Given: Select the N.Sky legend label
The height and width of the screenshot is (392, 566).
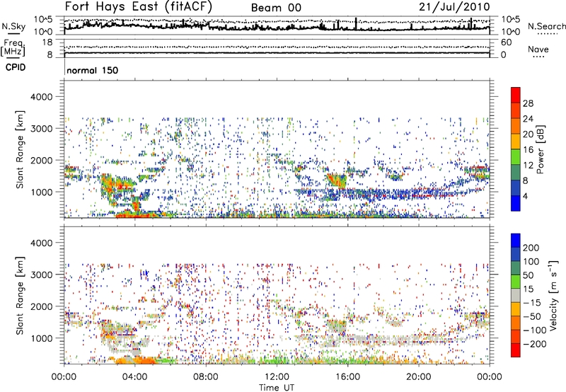Looking at the screenshot, I should [x=13, y=26].
